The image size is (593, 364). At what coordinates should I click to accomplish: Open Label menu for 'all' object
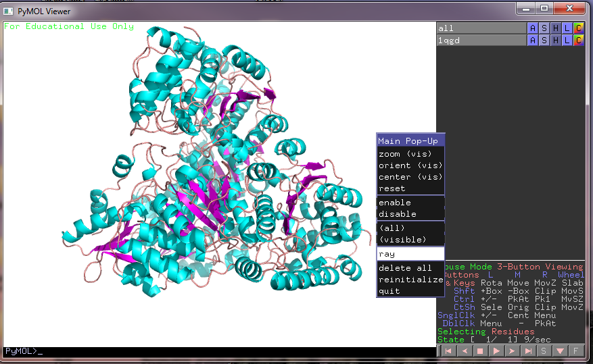[x=567, y=28]
